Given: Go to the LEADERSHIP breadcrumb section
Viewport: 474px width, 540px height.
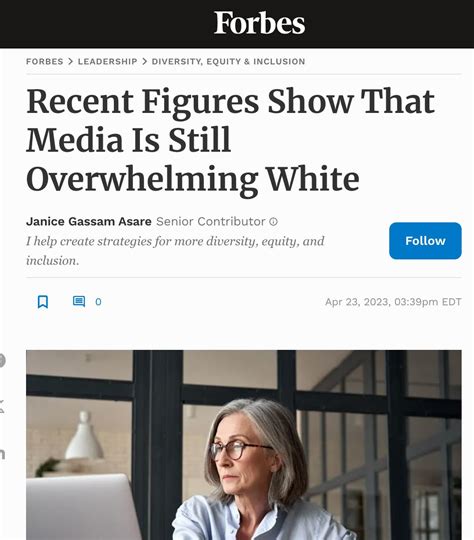Looking at the screenshot, I should pyautogui.click(x=107, y=61).
